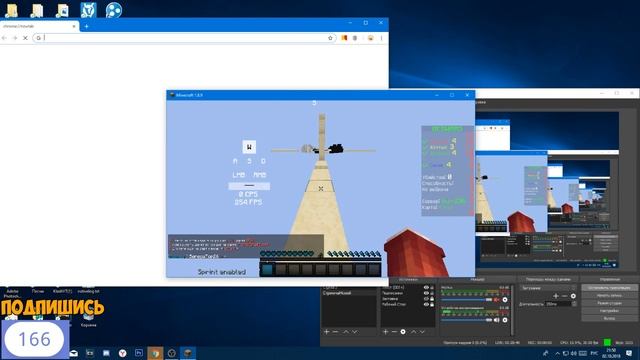Open source properties gear in OBS
Screen dimensions: 640x360
(403, 332)
